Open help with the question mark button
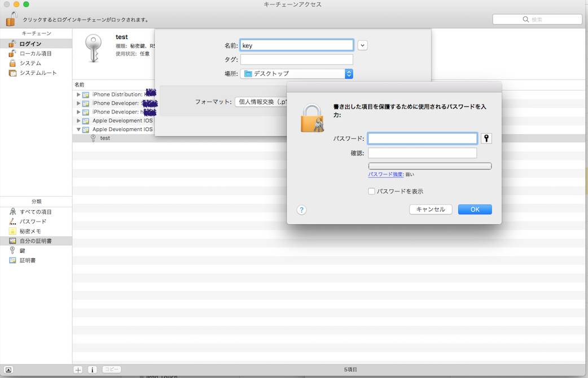The height and width of the screenshot is (378, 588). point(301,210)
